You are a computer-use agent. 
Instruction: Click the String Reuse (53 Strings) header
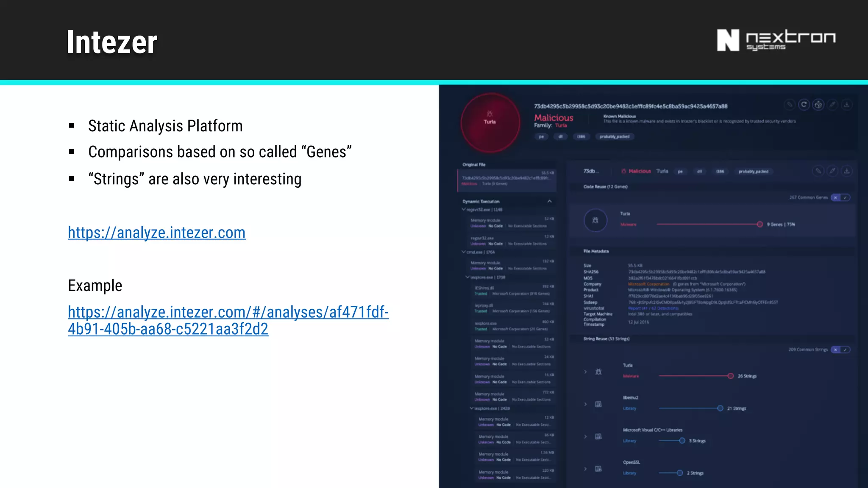click(606, 339)
